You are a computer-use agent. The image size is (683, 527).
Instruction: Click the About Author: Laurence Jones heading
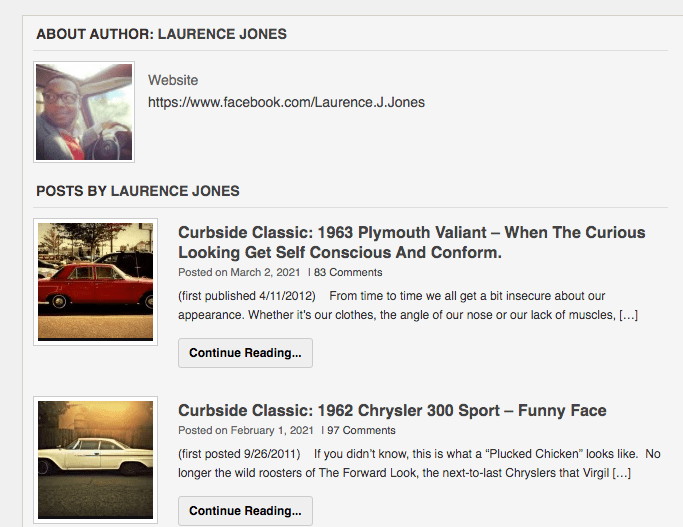(x=161, y=34)
